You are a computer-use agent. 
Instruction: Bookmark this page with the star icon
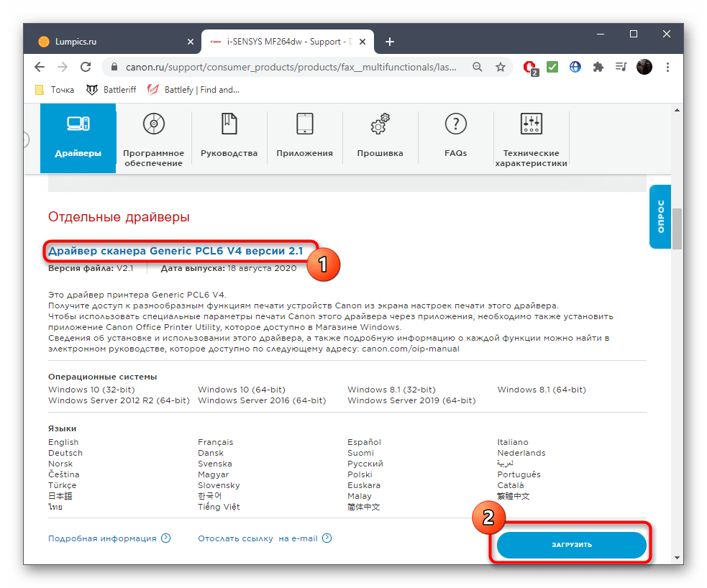501,67
